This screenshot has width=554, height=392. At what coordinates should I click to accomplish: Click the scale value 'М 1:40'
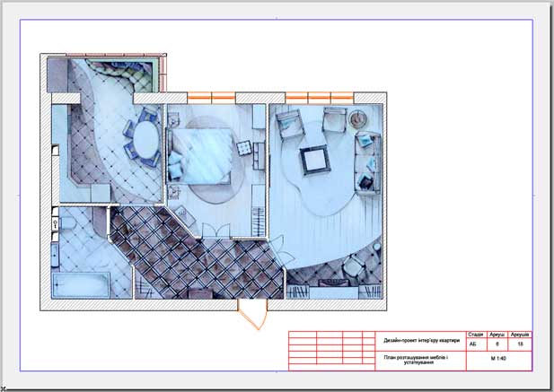click(498, 358)
